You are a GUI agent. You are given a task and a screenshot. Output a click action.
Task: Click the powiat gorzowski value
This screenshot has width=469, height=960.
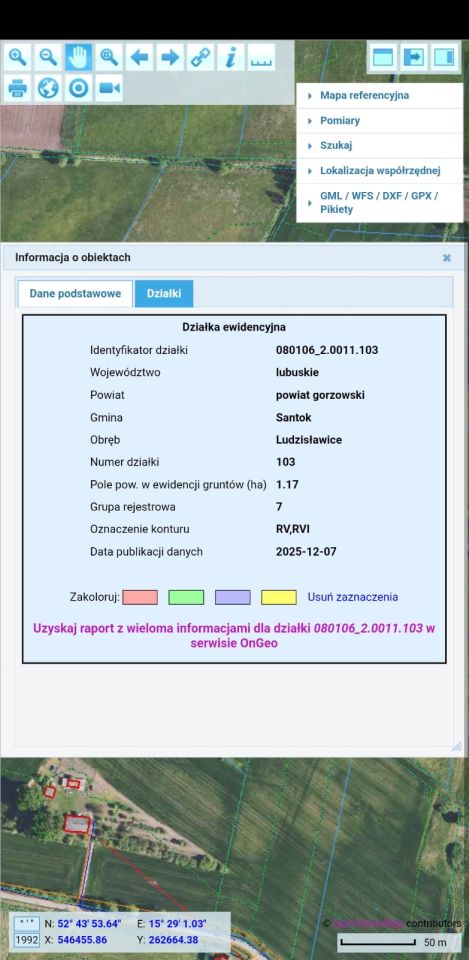click(x=320, y=395)
